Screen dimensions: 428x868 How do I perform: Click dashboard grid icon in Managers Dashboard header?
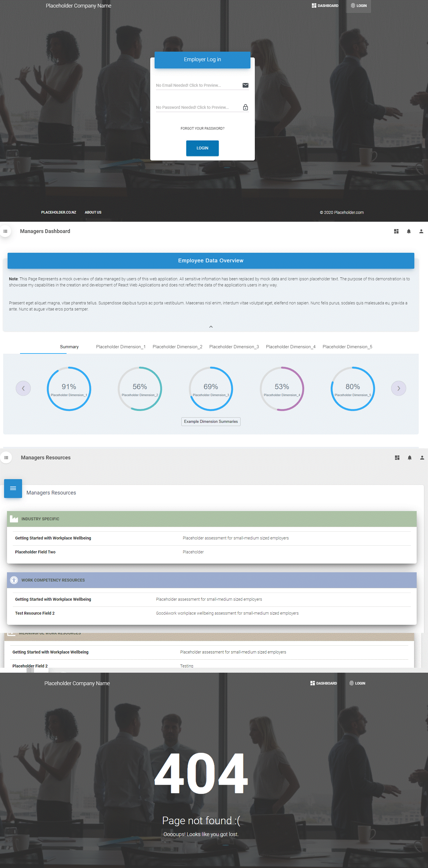396,232
